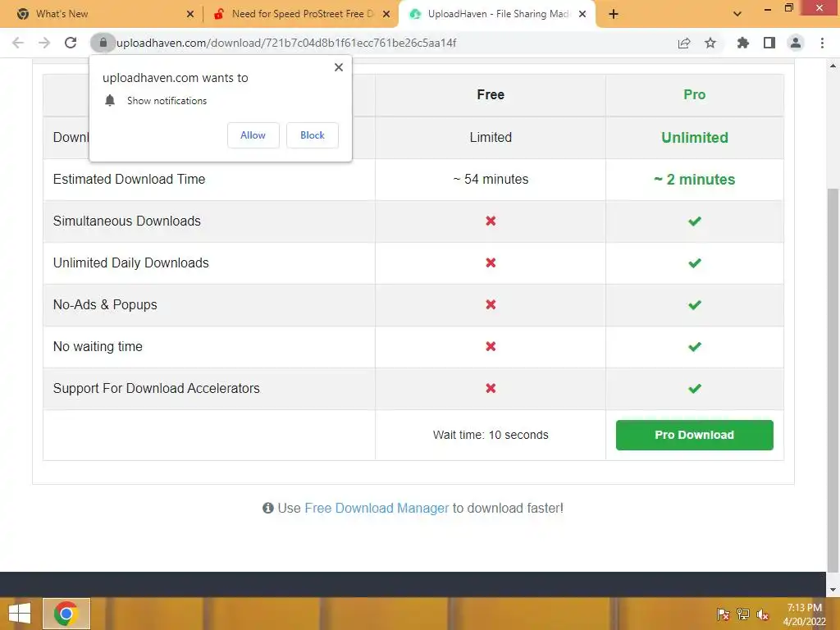Image resolution: width=840 pixels, height=630 pixels.
Task: Close the What's New tab
Action: [x=190, y=14]
